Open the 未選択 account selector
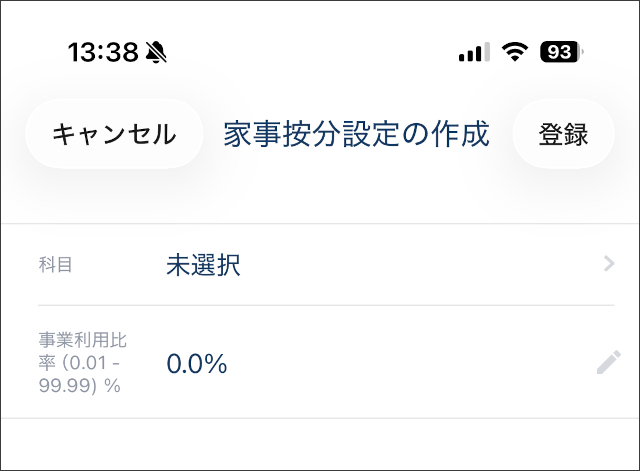This screenshot has width=640, height=471. pos(203,265)
